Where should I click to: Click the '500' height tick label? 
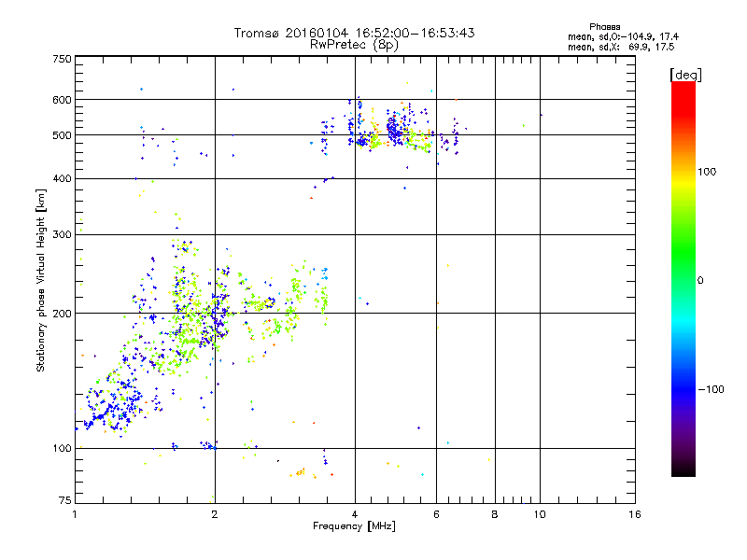[x=62, y=135]
